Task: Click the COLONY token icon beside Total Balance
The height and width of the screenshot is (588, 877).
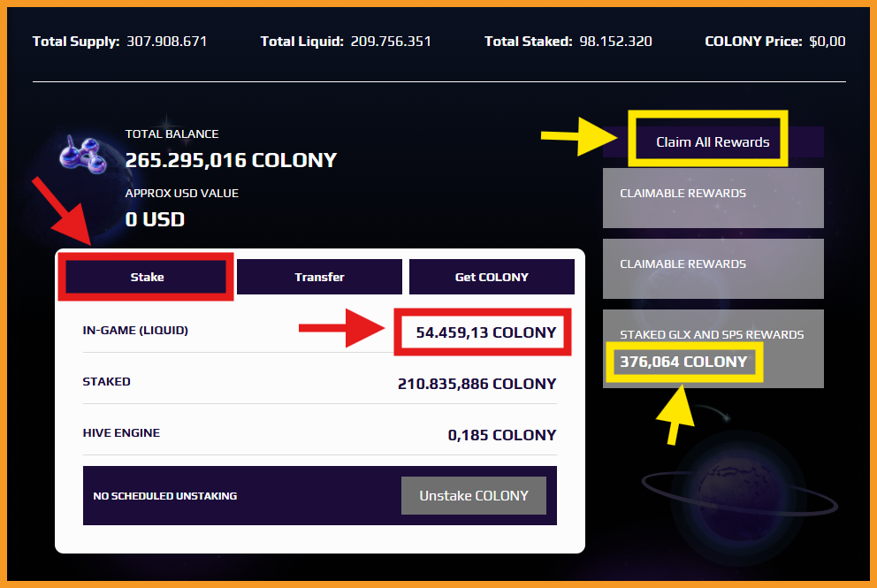Action: 84,155
